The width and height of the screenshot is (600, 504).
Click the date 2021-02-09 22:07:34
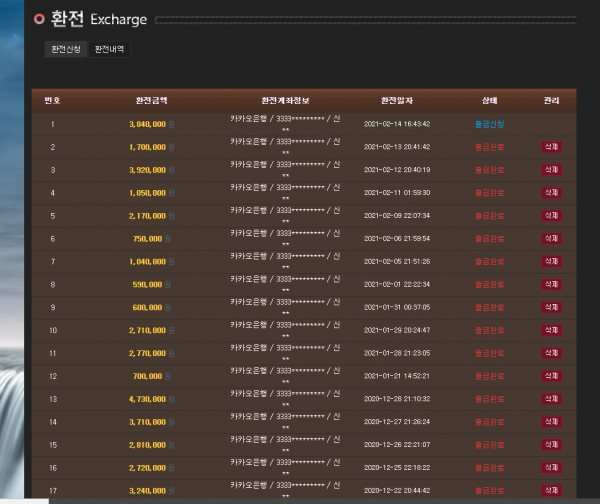point(397,216)
